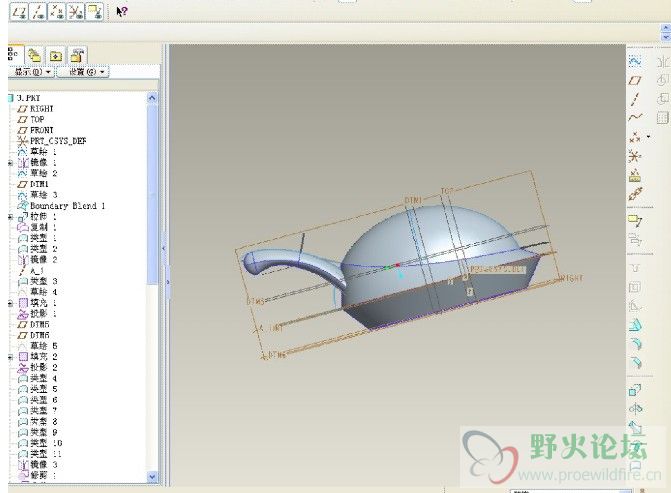671x493 pixels.
Task: Select the 草绘 2 sketch feature
Action: coord(37,173)
